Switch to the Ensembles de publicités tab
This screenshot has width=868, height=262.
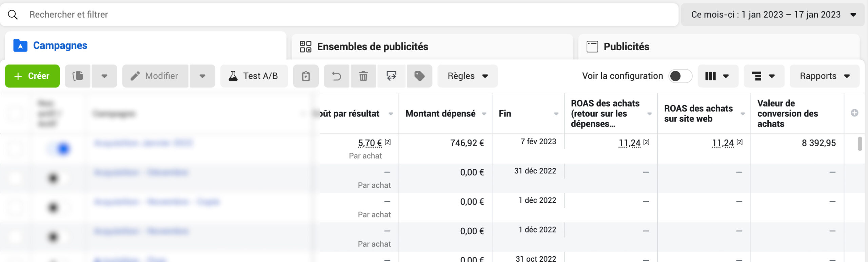tap(432, 46)
